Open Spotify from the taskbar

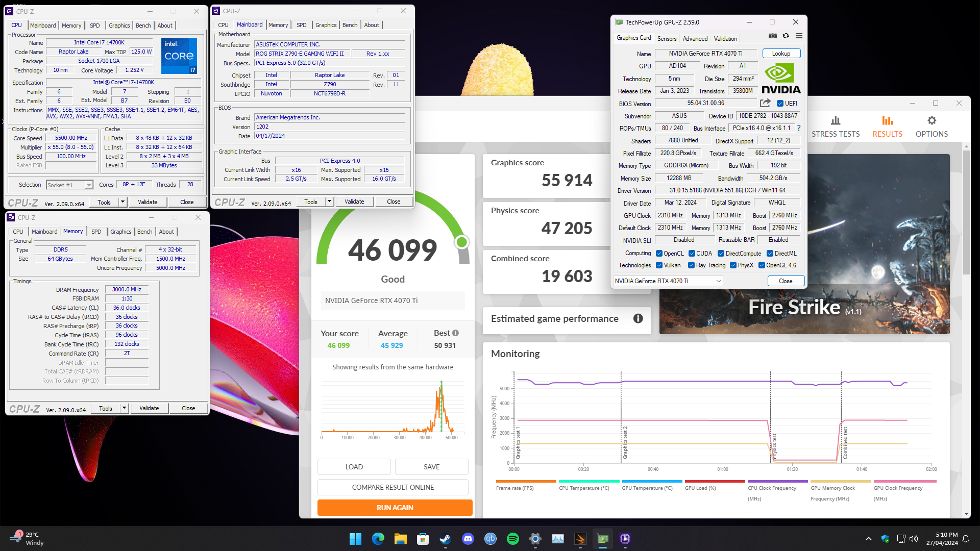[x=512, y=539]
